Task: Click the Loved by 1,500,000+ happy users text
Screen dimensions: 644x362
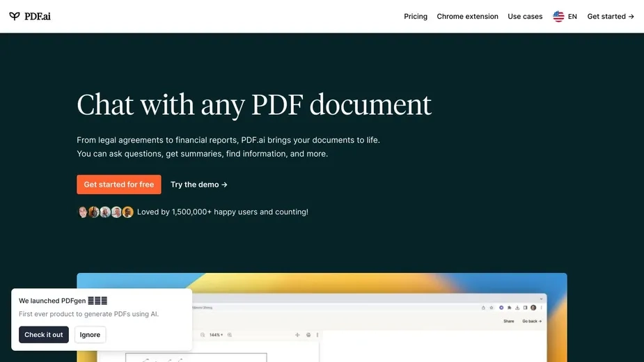Action: (223, 212)
